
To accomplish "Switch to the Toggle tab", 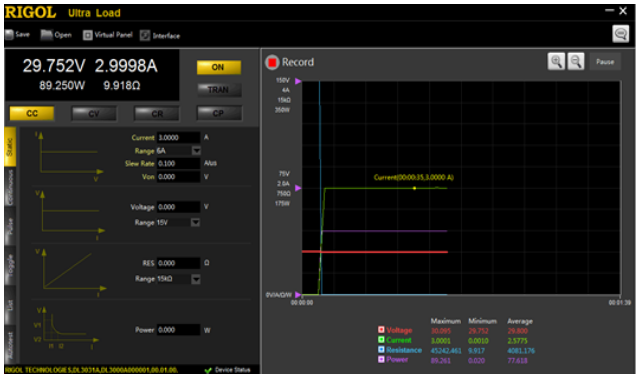I will pyautogui.click(x=10, y=266).
